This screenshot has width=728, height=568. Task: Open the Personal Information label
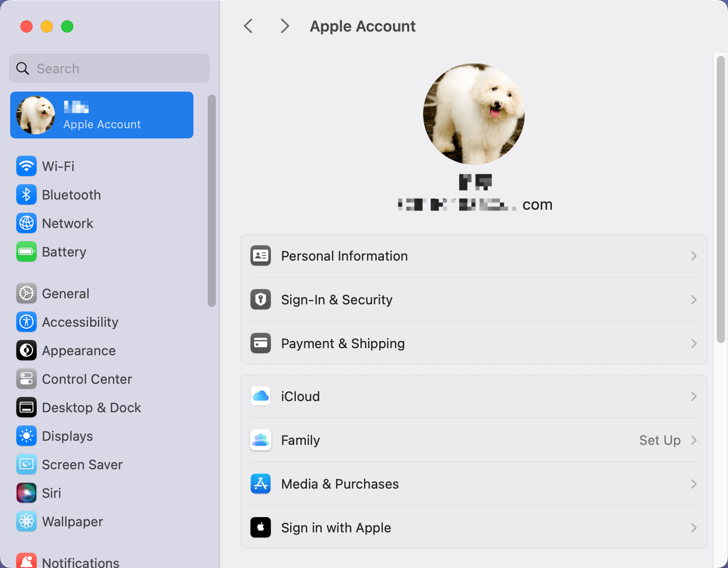pos(344,256)
